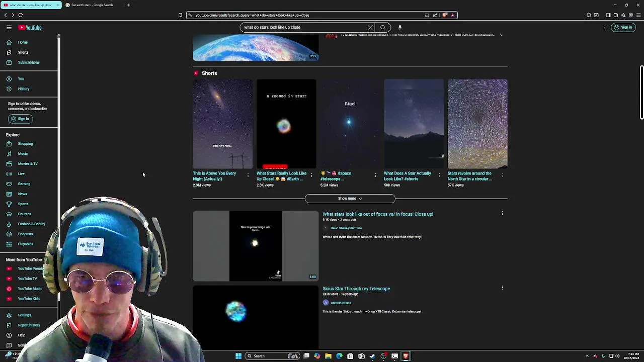Go to the YouTube logo homepage
The image size is (644, 362).
click(30, 28)
